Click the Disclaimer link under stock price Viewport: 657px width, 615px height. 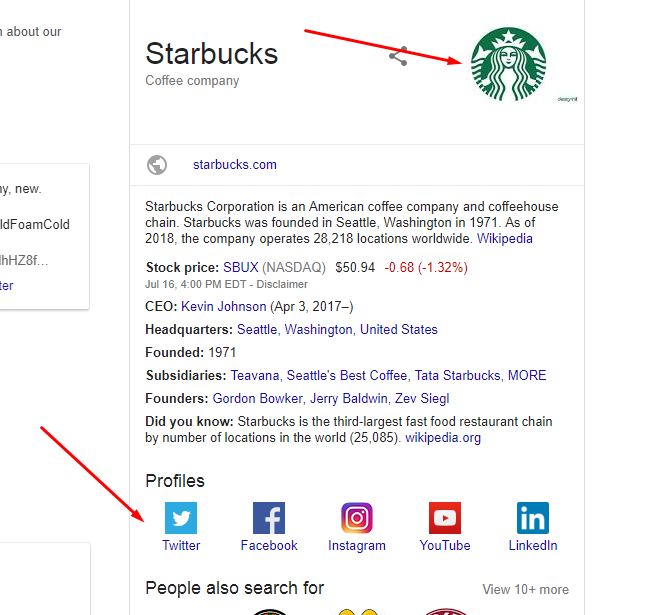[x=282, y=284]
